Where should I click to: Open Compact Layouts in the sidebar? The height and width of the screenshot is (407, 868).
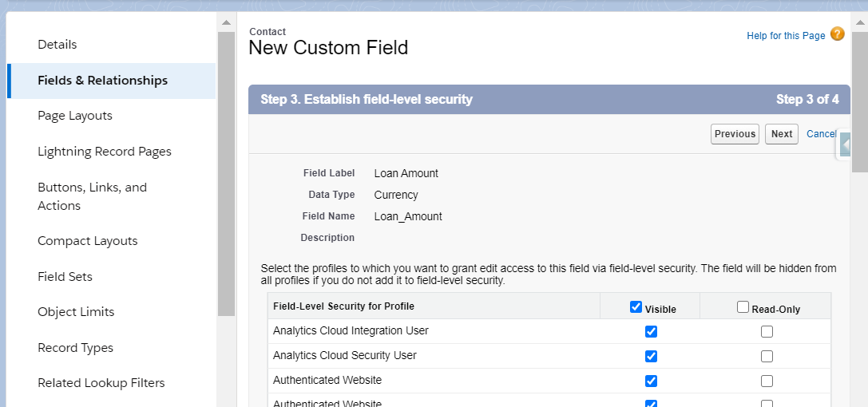(88, 241)
